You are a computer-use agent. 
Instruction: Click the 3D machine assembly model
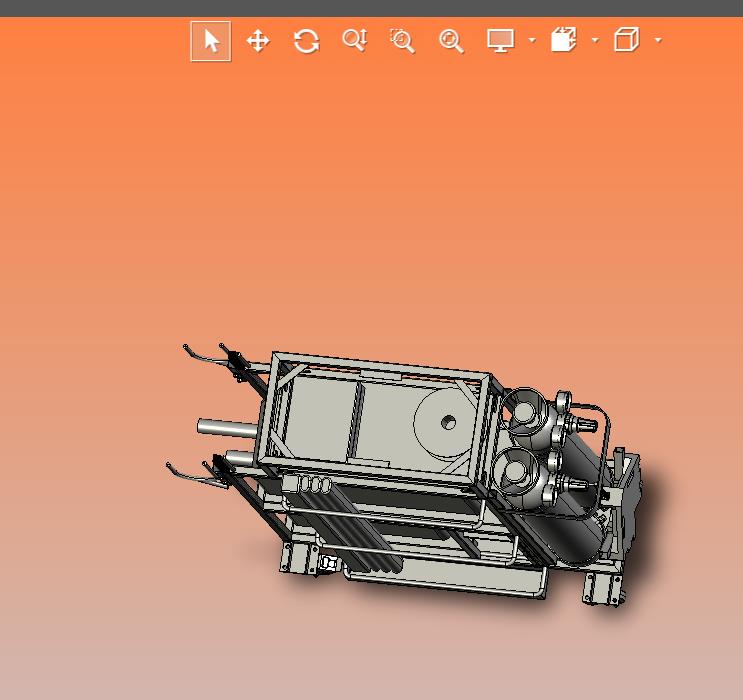[x=404, y=475]
